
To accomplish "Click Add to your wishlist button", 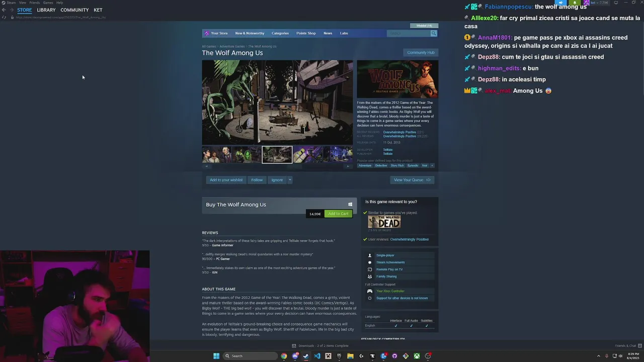I will [x=226, y=180].
